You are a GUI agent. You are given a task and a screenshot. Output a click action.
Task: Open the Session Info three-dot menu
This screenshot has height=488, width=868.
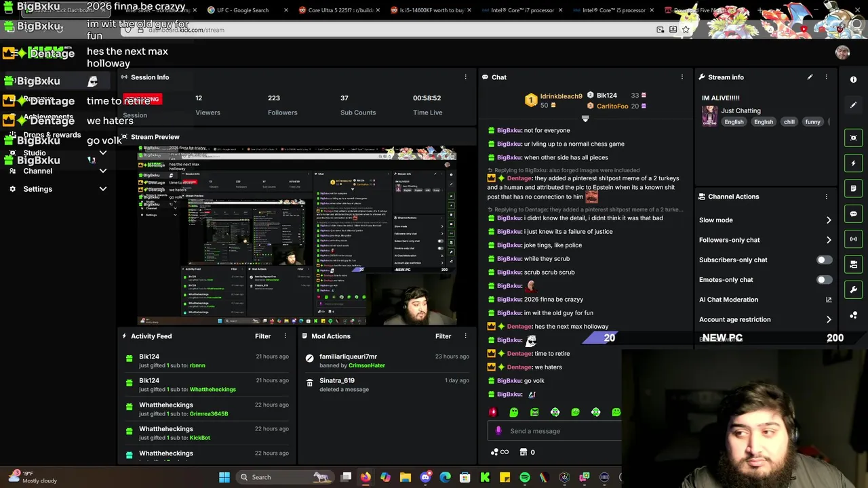tap(465, 77)
